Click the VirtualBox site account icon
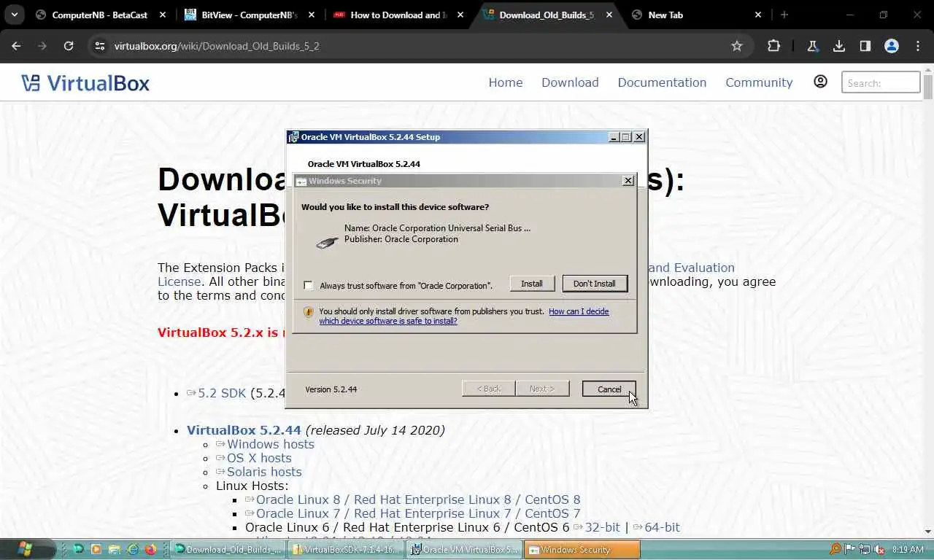This screenshot has height=560, width=934. coord(820,82)
